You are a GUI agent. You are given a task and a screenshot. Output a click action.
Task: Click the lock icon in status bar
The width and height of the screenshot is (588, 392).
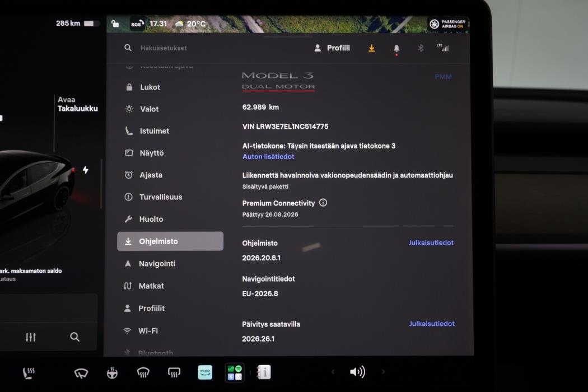115,24
